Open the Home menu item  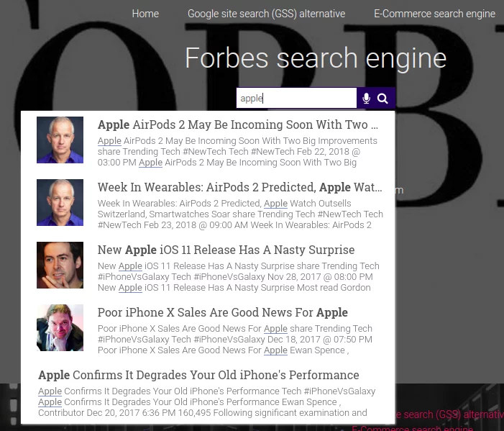coord(145,14)
